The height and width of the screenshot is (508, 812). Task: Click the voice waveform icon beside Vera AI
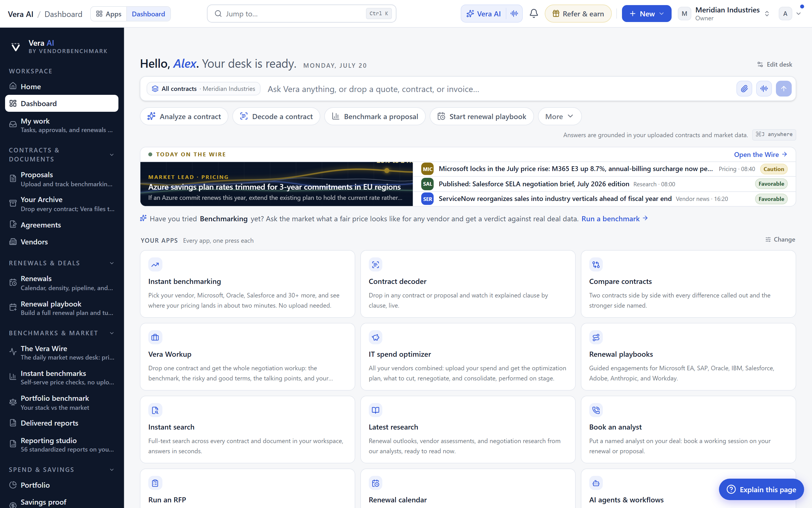514,14
